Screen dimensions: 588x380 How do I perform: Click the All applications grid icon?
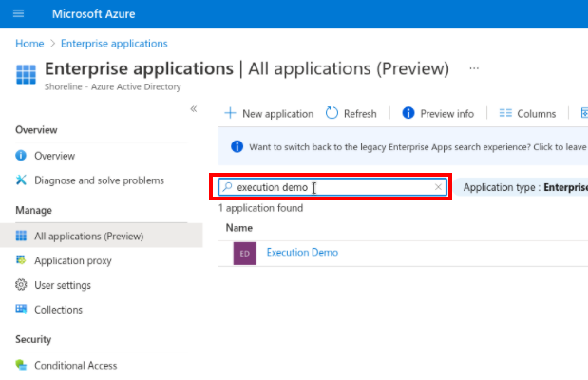pyautogui.click(x=21, y=236)
